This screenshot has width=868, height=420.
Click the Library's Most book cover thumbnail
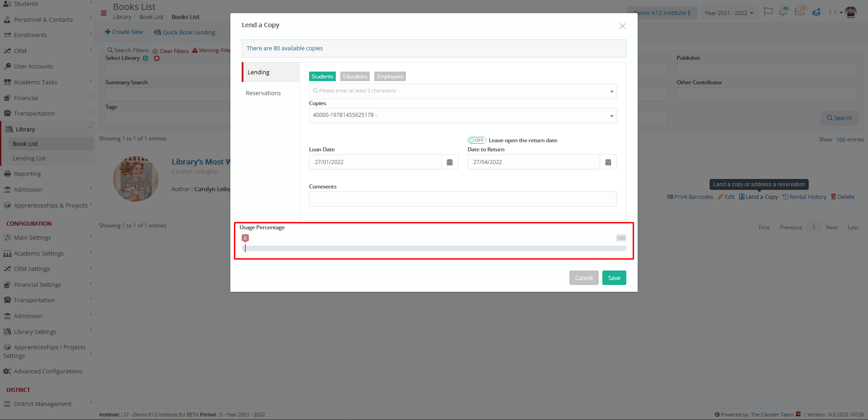pos(136,179)
